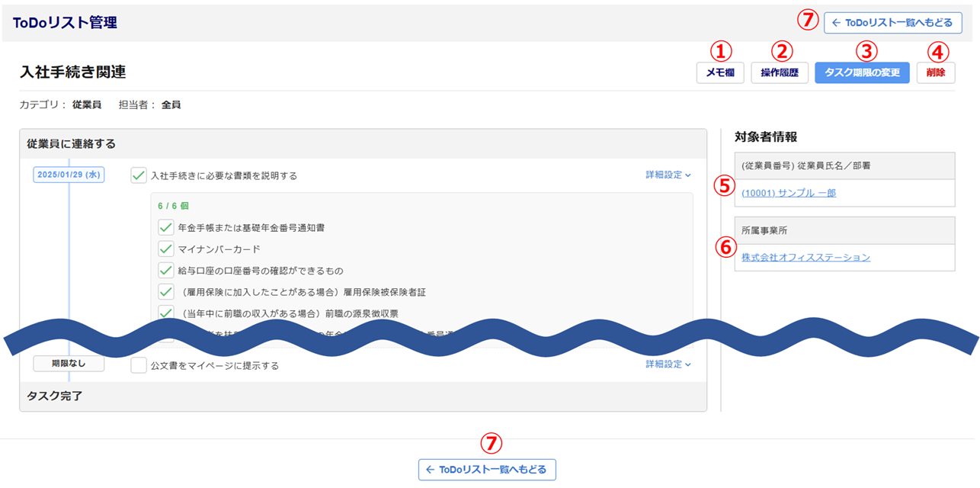Expand 詳細設定 for 入社手続き書類 task

coord(668,175)
